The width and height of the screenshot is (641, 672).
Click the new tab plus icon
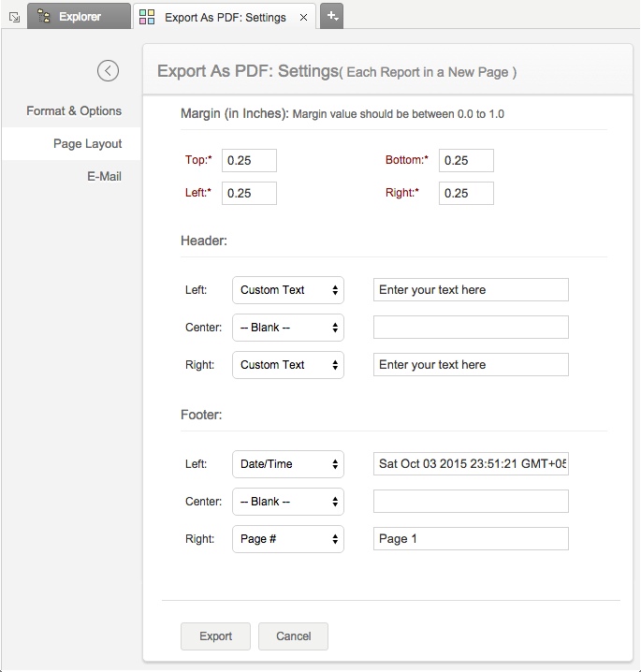331,16
